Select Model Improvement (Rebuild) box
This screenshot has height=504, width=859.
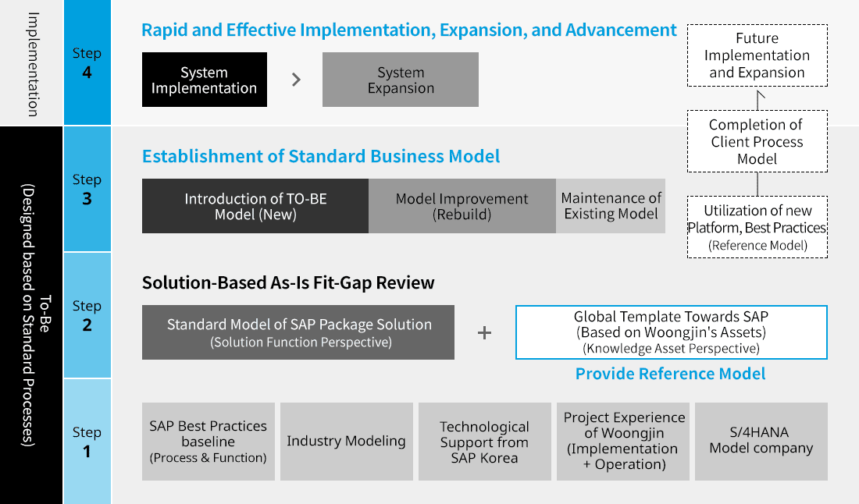coord(462,206)
